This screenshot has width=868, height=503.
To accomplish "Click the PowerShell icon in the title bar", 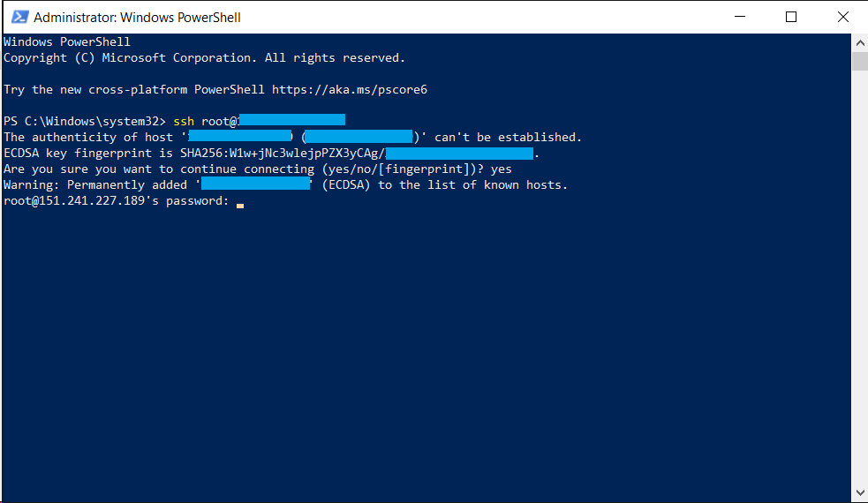I will [18, 17].
